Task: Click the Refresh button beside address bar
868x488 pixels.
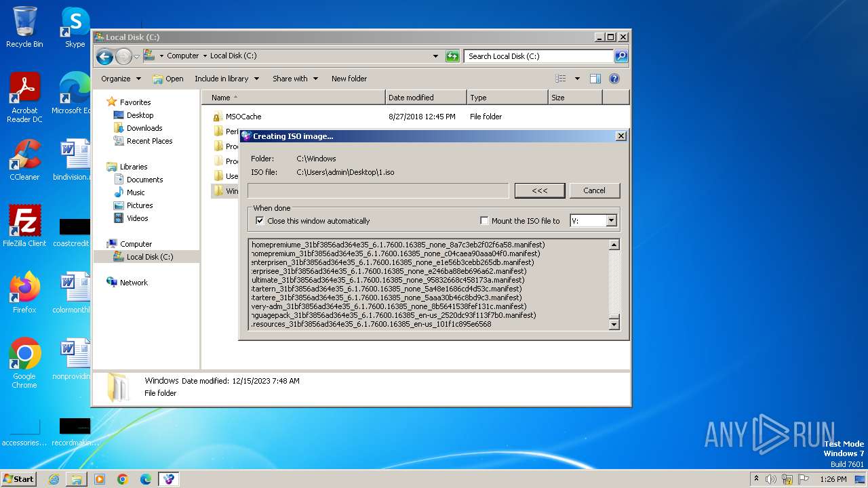Action: (452, 56)
